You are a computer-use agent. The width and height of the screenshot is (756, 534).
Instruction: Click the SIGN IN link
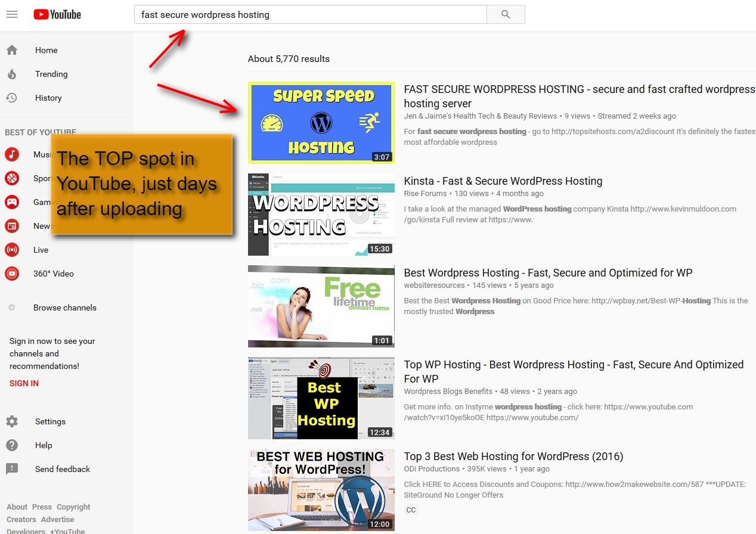[24, 383]
